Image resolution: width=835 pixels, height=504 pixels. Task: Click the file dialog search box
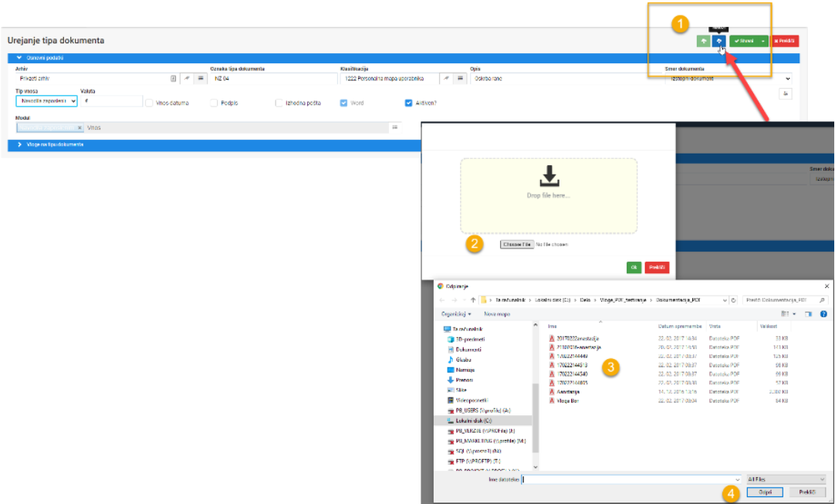[x=786, y=300]
